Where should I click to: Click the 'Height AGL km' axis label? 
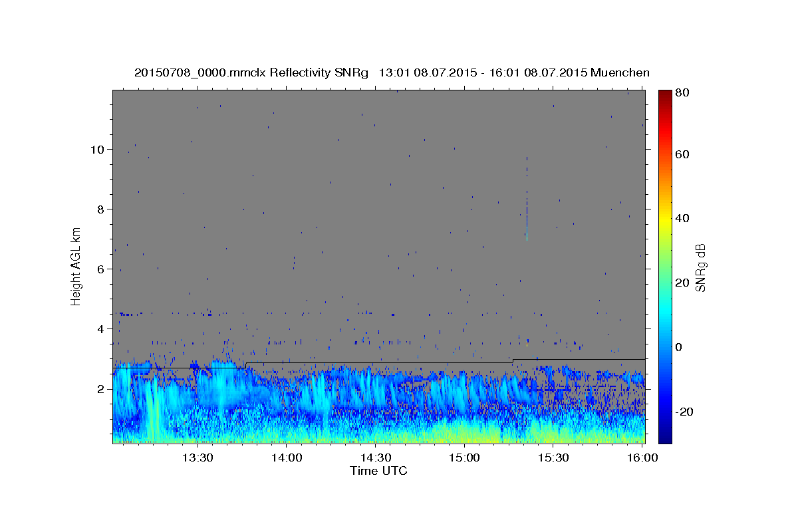click(x=76, y=266)
